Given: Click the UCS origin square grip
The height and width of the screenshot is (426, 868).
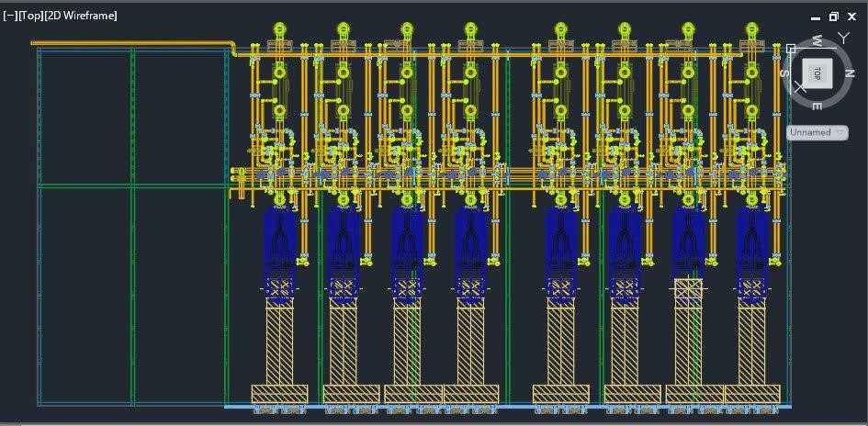Looking at the screenshot, I should [791, 48].
